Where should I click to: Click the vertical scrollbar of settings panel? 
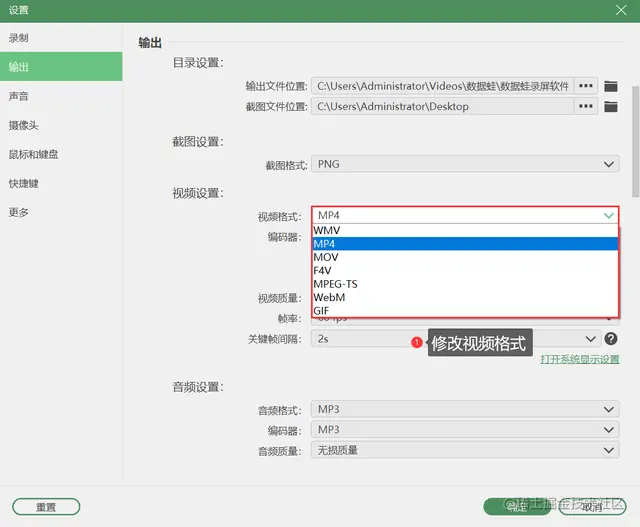click(636, 142)
